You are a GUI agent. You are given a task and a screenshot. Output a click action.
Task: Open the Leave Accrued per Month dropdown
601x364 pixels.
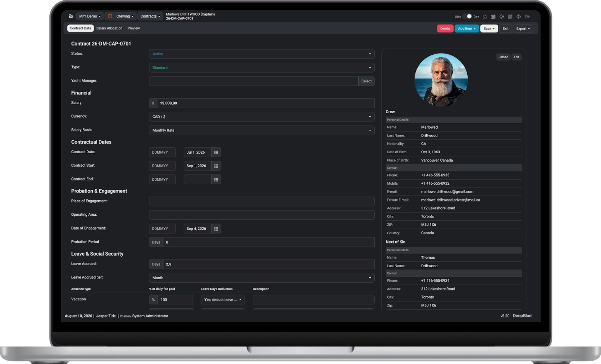click(262, 278)
